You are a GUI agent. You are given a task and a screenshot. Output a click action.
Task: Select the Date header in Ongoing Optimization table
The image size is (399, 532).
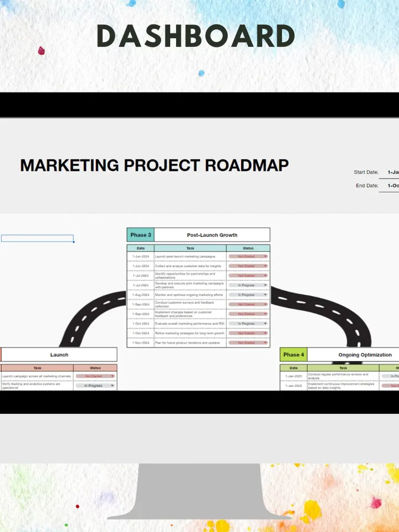pyautogui.click(x=294, y=368)
